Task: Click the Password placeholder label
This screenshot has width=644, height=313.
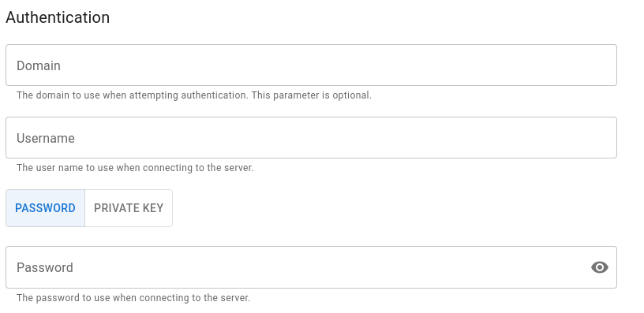Action: click(x=45, y=267)
